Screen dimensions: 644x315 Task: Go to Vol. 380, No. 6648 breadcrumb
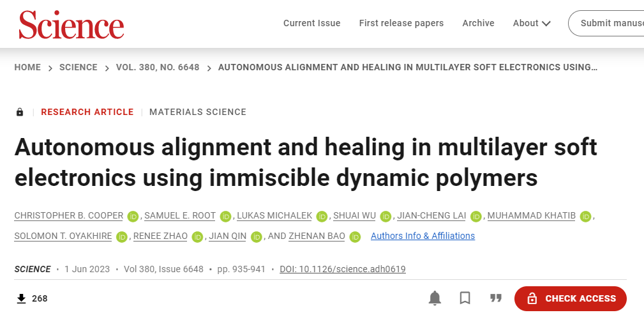158,68
